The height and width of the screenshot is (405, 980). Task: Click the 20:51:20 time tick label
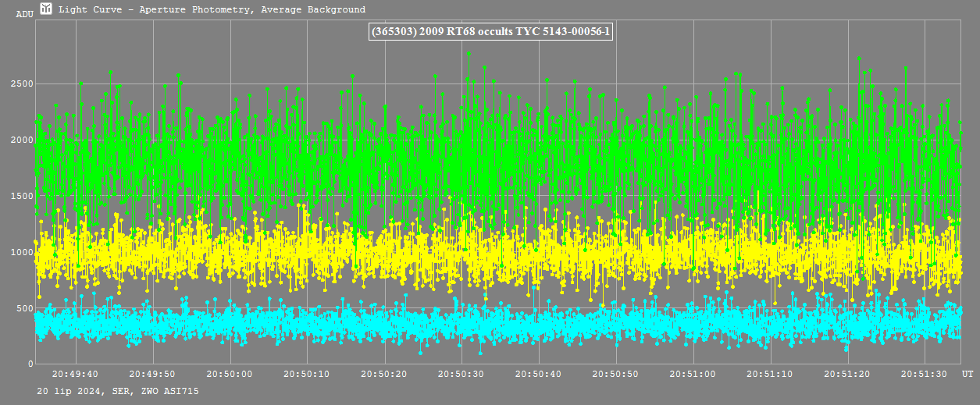[x=848, y=374]
